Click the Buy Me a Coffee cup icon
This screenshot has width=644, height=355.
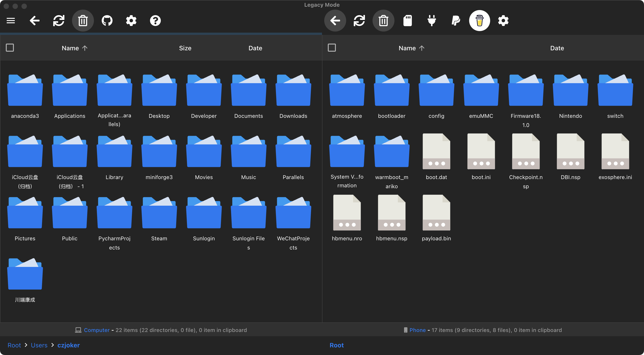(x=479, y=21)
